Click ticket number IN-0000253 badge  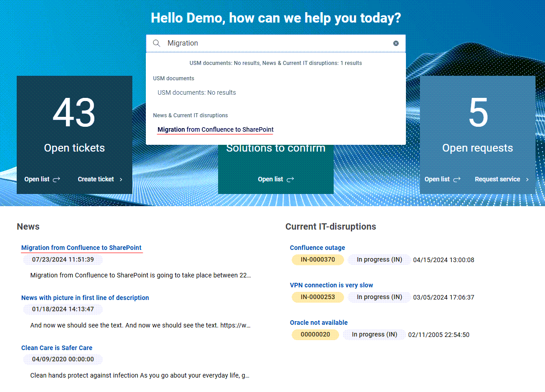click(318, 297)
